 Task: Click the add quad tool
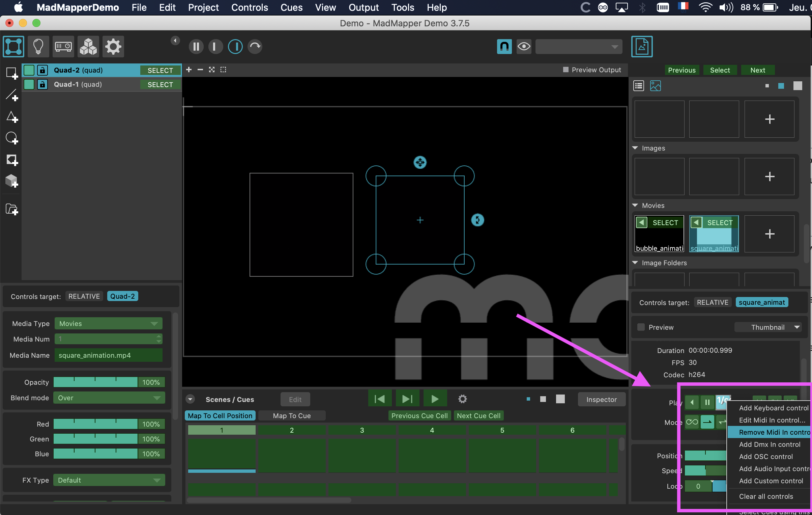point(12,73)
